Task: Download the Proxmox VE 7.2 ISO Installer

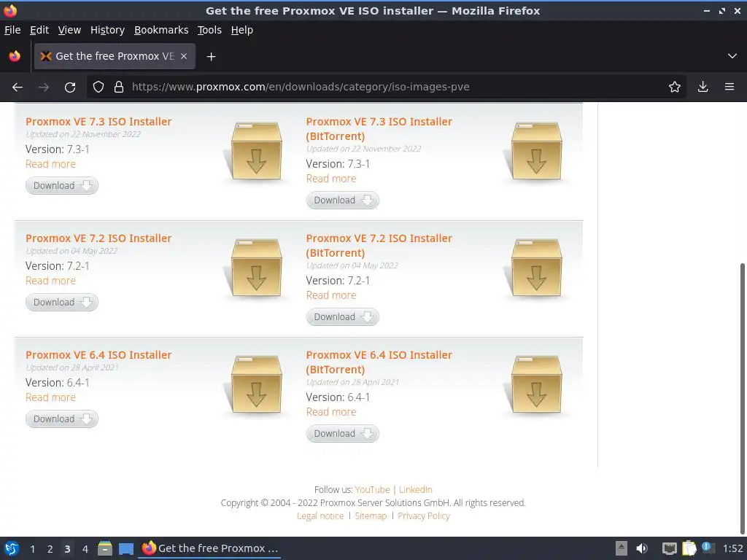Action: (x=62, y=303)
